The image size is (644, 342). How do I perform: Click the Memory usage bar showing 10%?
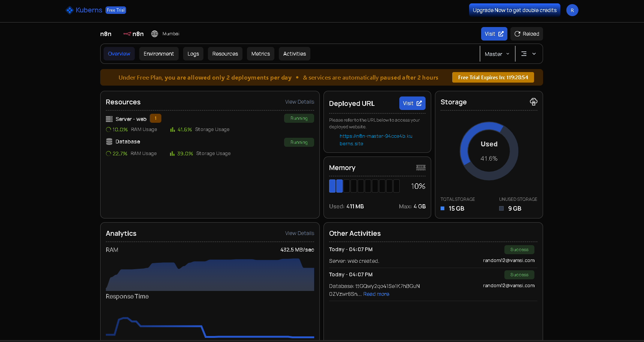[x=364, y=186]
